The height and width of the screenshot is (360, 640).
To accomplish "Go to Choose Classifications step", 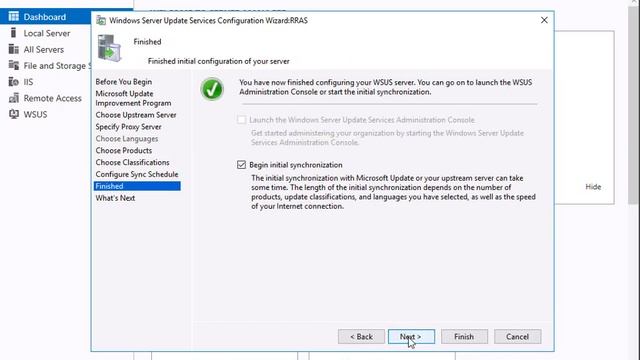I will pyautogui.click(x=133, y=162).
